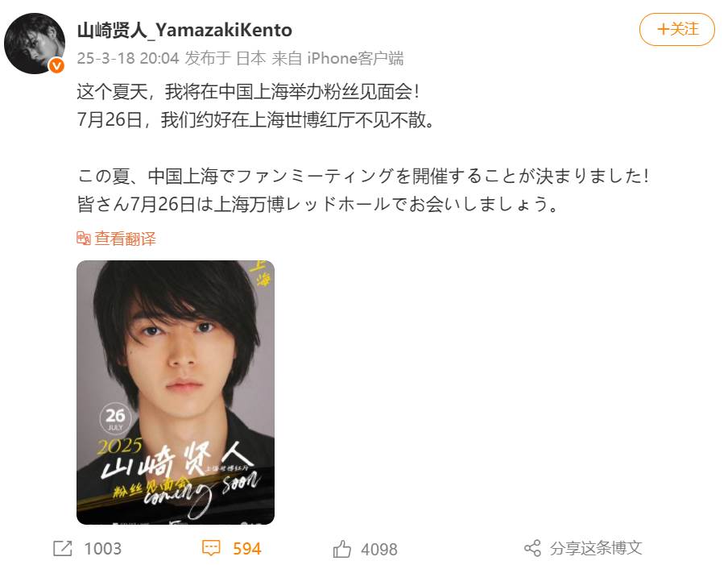The width and height of the screenshot is (728, 565).
Task: Select the iPhone客户端 source link
Action: pos(355,58)
